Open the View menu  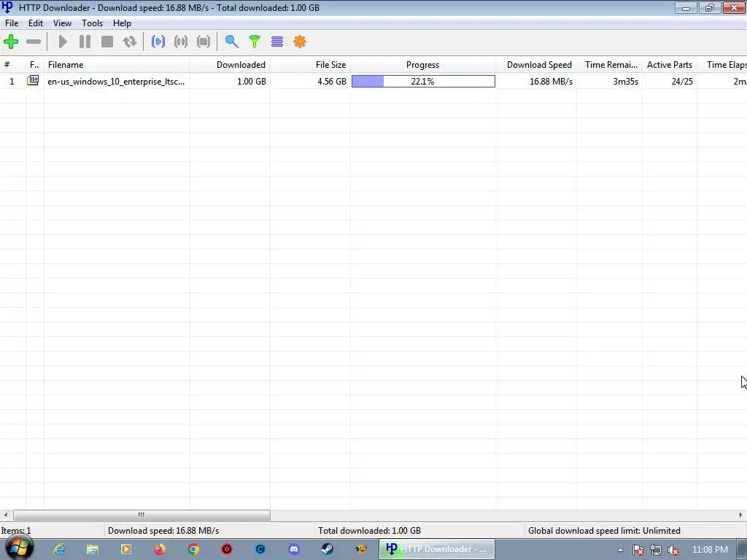click(x=62, y=23)
